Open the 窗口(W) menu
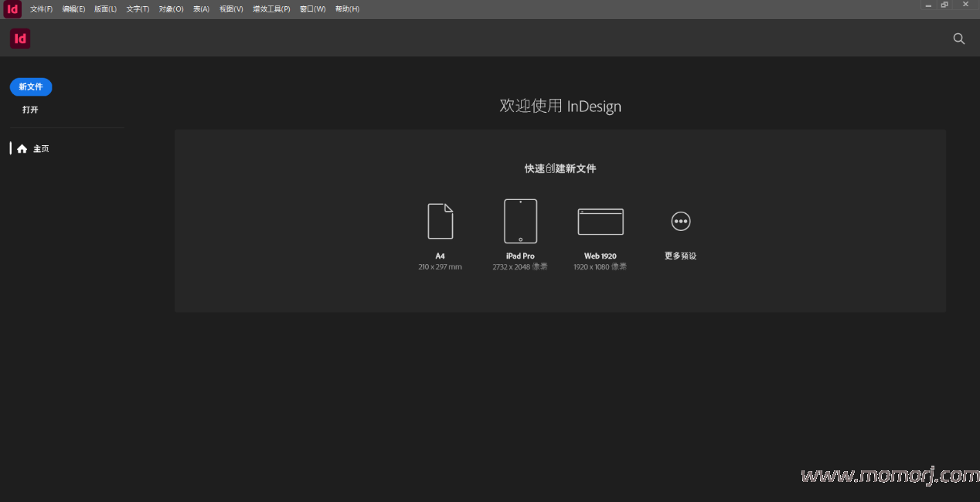The height and width of the screenshot is (502, 980). pyautogui.click(x=312, y=9)
